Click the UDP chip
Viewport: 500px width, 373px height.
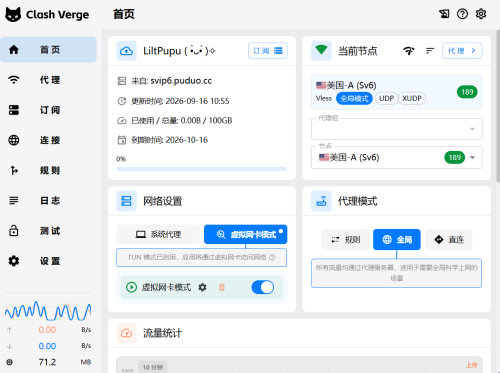386,98
